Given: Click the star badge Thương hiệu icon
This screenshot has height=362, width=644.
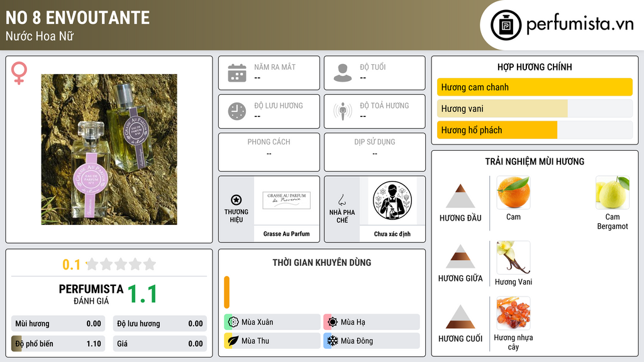Looking at the screenshot, I should point(236,200).
